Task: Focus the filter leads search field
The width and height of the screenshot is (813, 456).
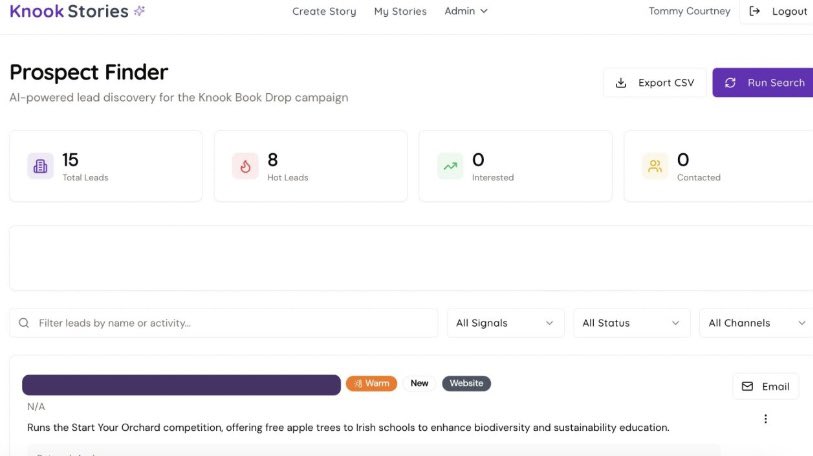Action: [223, 323]
